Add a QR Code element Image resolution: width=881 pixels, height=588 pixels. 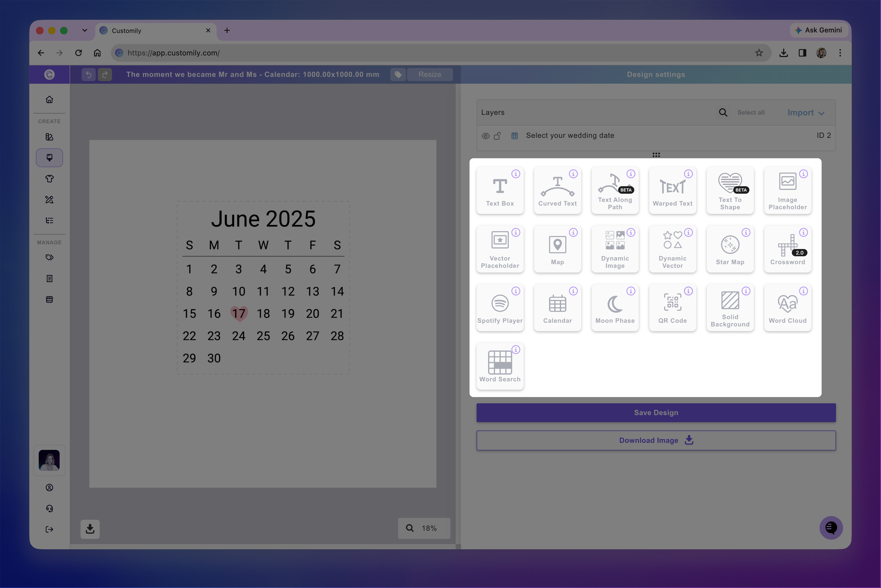[673, 308]
